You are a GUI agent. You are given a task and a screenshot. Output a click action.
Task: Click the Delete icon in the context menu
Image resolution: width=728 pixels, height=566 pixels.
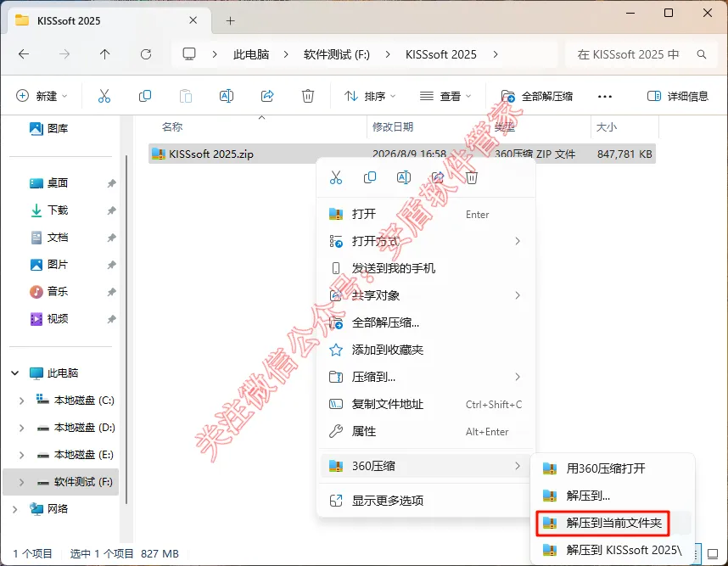[x=471, y=177]
